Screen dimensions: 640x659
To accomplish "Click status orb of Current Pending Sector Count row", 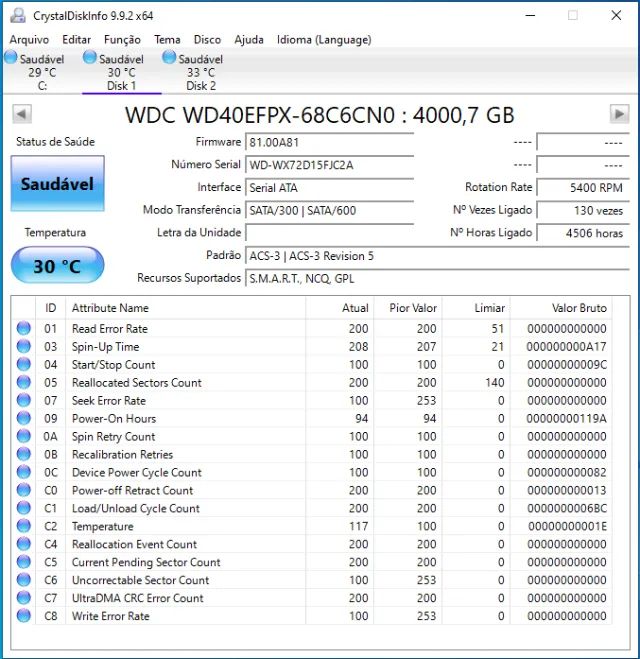I will [24, 562].
